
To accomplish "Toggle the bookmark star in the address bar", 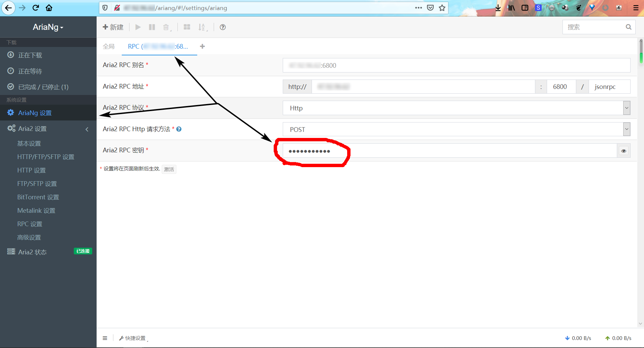I will pyautogui.click(x=442, y=8).
